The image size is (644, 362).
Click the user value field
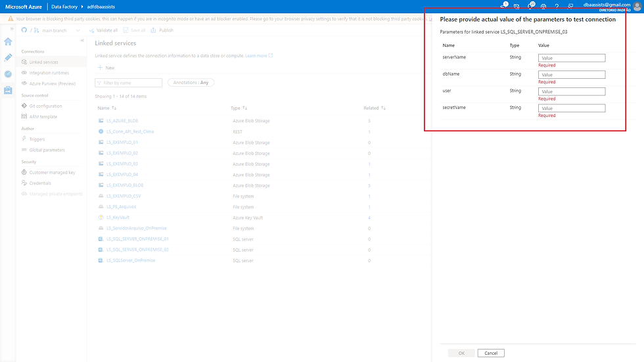(572, 91)
